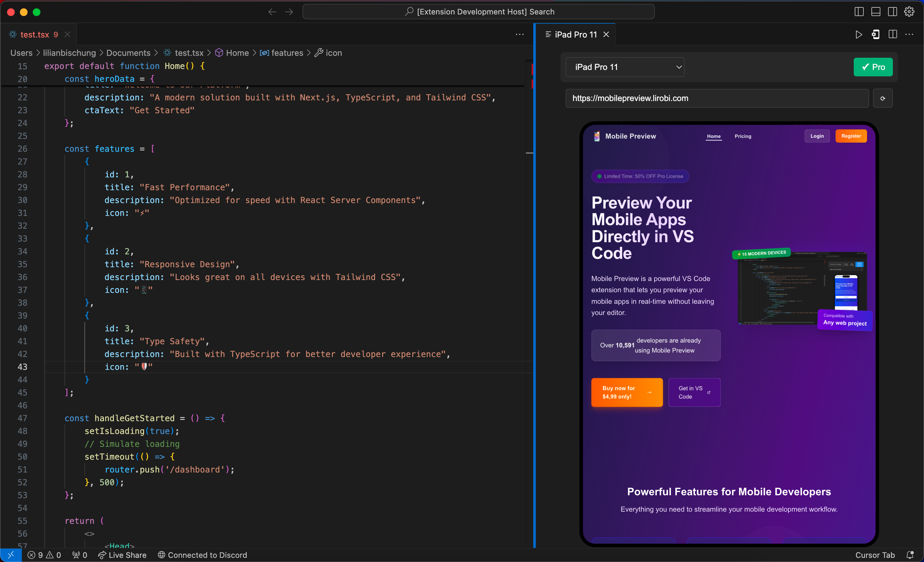Viewport: 924px width, 562px height.
Task: Toggle the secondary side bar layout icon
Action: pos(893,12)
